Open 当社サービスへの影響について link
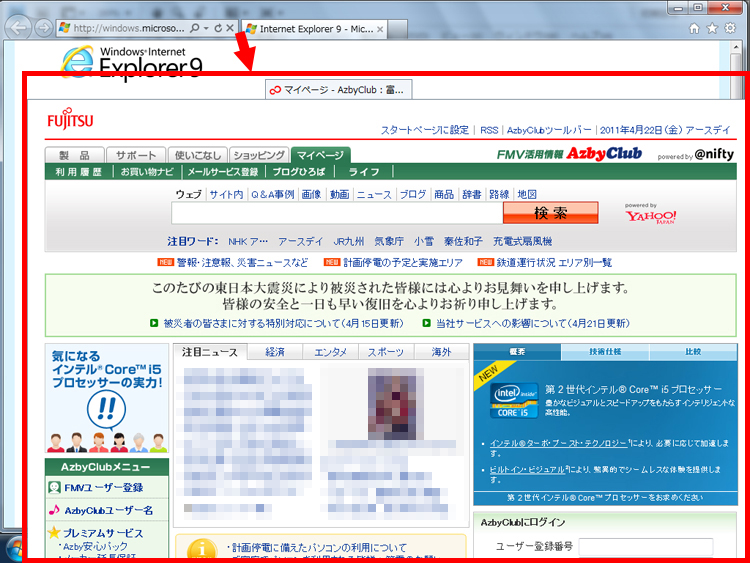Viewport: 750px width, 563px height. tap(533, 323)
